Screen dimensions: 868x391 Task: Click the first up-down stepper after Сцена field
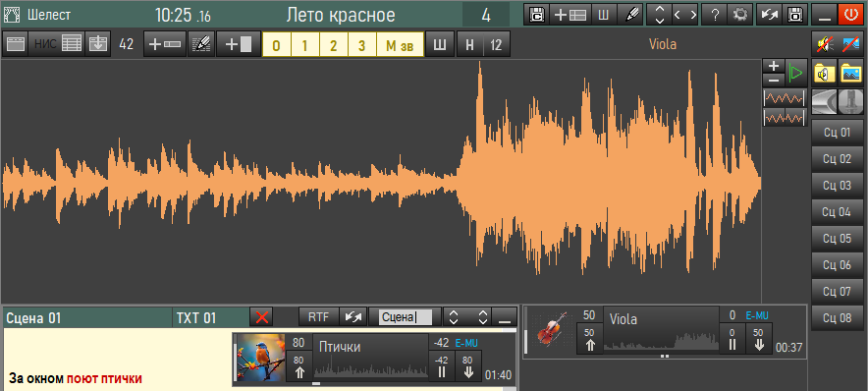[454, 317]
